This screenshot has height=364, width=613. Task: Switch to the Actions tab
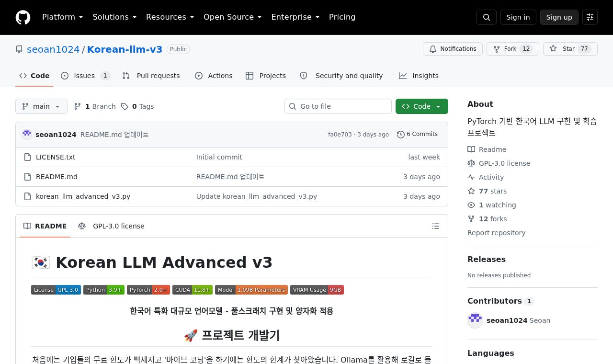(x=214, y=76)
